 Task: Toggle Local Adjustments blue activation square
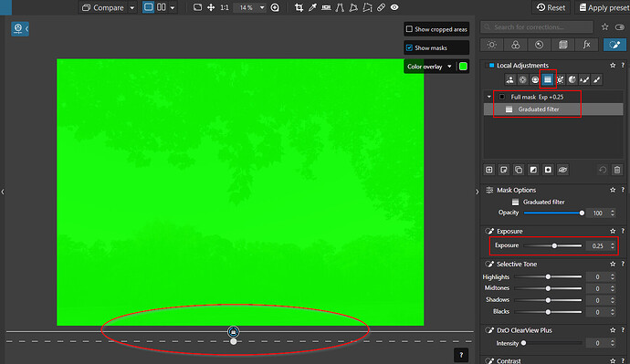(x=491, y=65)
